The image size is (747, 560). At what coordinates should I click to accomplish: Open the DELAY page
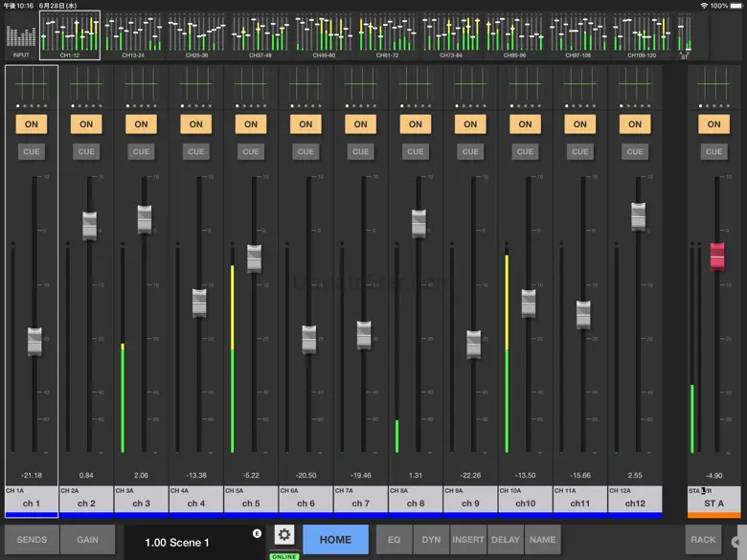(506, 540)
